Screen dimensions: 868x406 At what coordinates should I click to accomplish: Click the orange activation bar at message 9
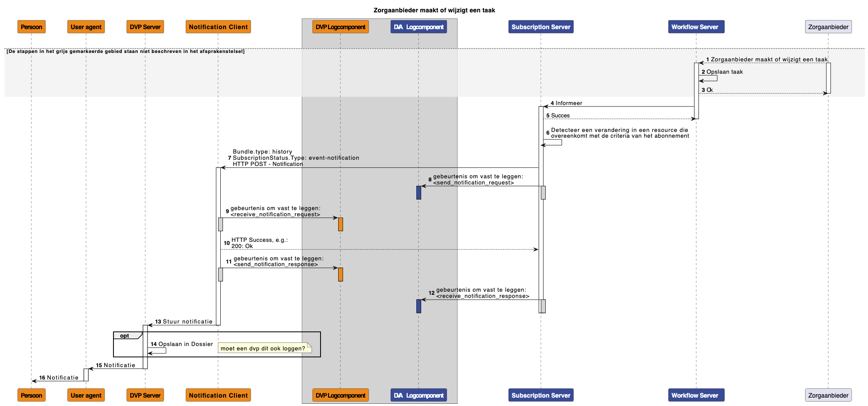point(340,224)
